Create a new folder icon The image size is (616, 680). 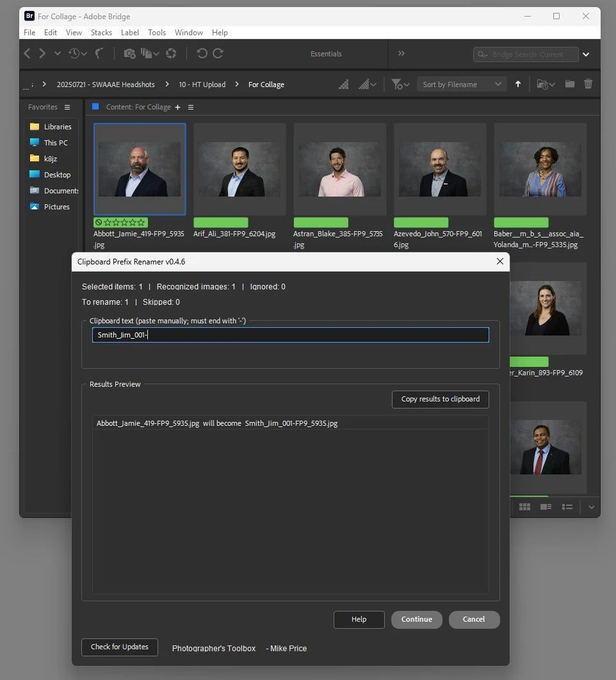(x=570, y=84)
